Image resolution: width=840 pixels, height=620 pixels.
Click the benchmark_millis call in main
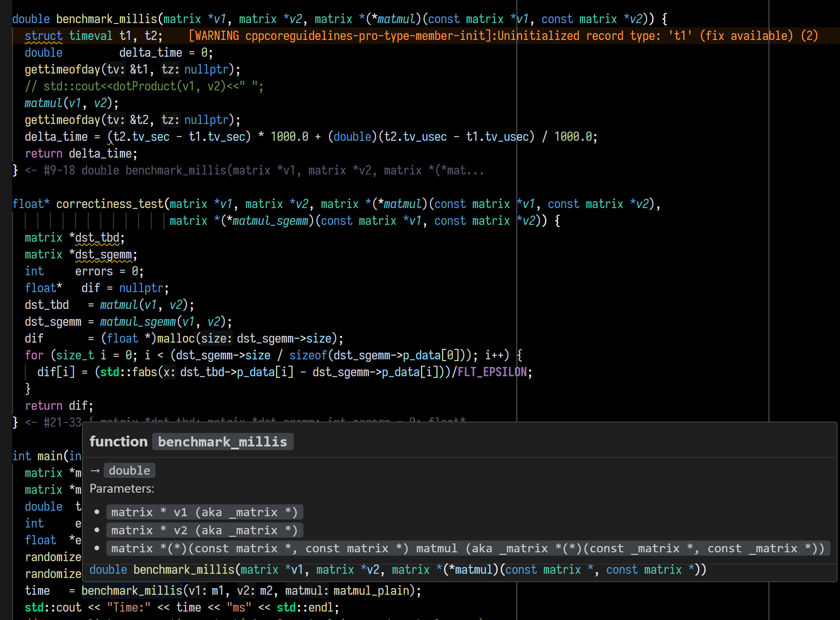pyautogui.click(x=132, y=590)
